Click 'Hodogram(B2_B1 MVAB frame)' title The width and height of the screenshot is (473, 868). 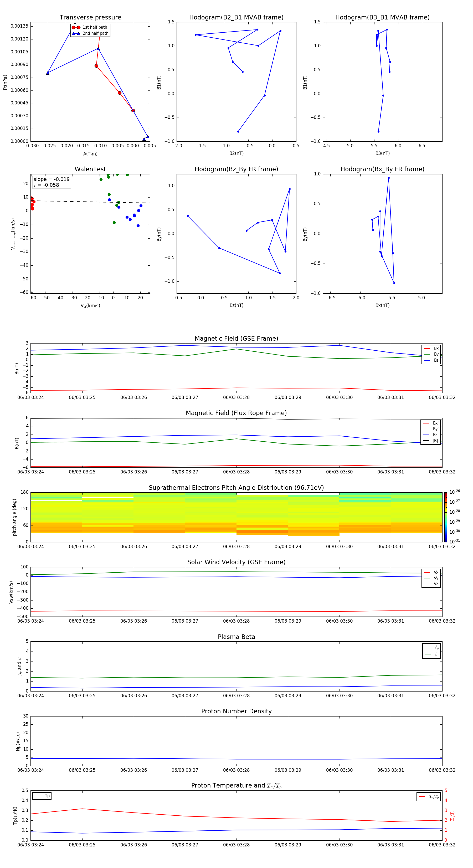coord(236,18)
